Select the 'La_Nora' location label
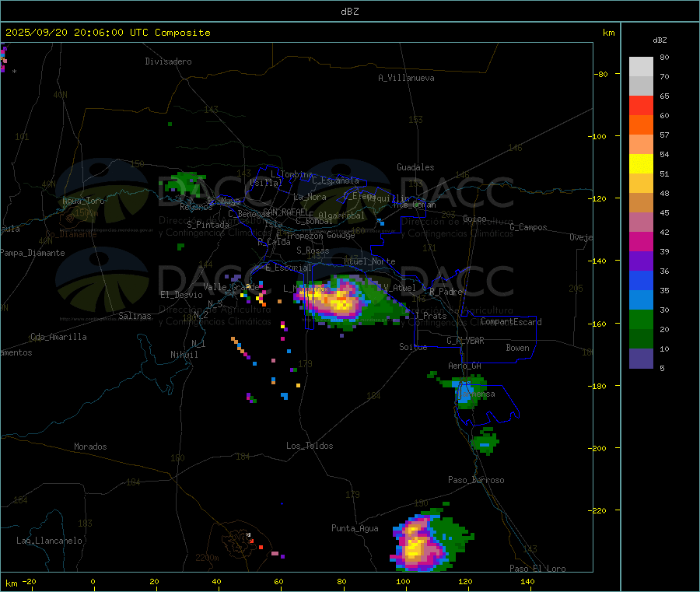The height and width of the screenshot is (592, 700). pyautogui.click(x=310, y=197)
